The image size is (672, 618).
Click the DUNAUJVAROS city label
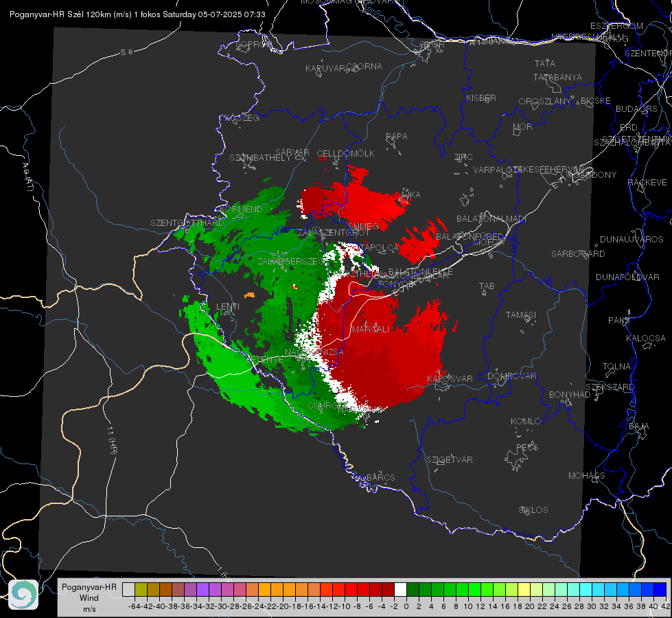tap(632, 240)
